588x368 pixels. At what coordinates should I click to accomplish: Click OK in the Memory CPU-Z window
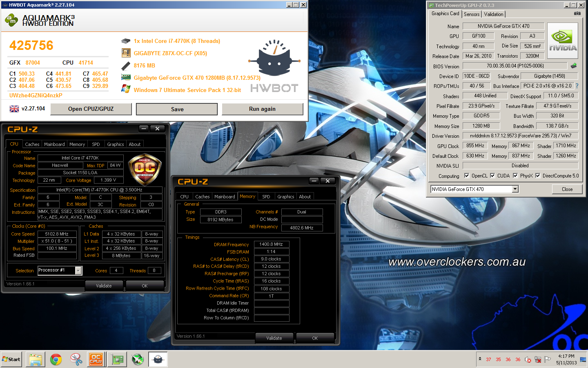(315, 338)
